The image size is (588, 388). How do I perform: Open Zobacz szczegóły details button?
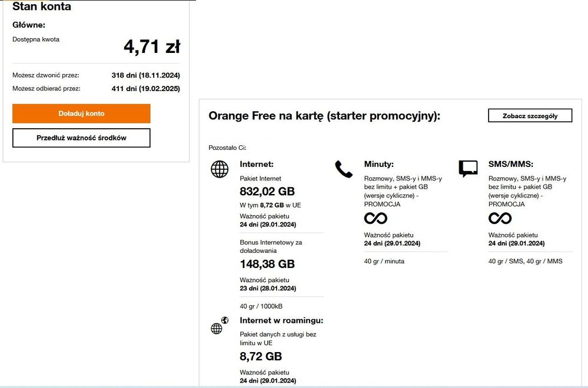530,116
